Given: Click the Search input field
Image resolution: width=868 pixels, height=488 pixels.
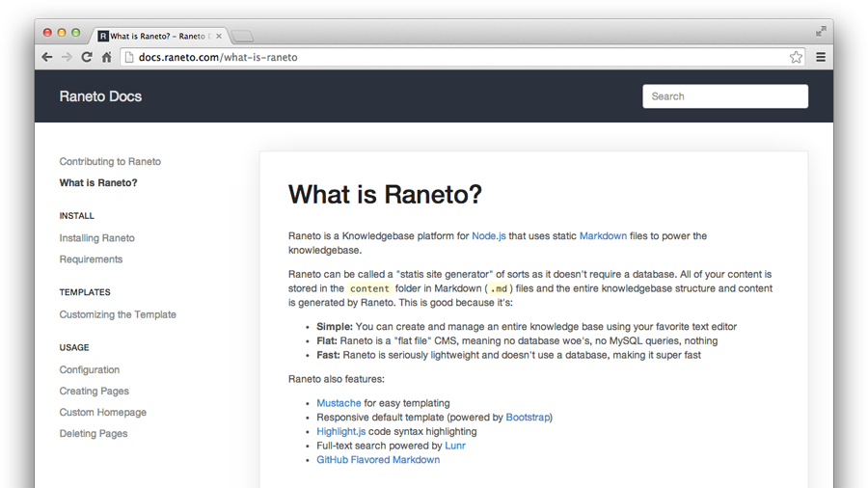Looking at the screenshot, I should click(x=725, y=96).
